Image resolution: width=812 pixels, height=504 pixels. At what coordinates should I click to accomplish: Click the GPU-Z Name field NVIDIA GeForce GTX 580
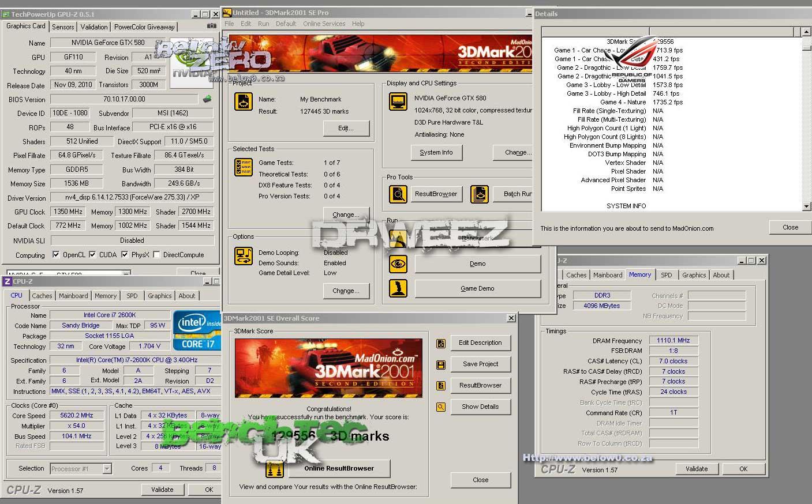[108, 43]
